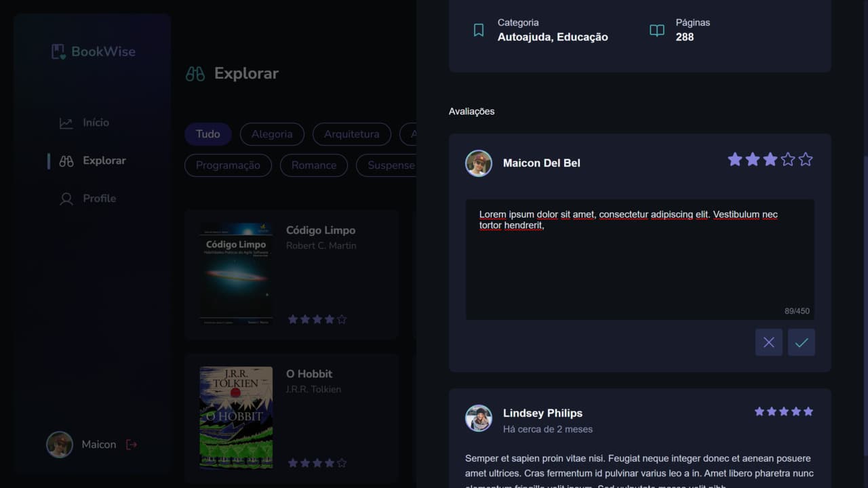Image resolution: width=868 pixels, height=488 pixels.
Task: Click the open book icon beside Páginas
Action: pos(656,30)
